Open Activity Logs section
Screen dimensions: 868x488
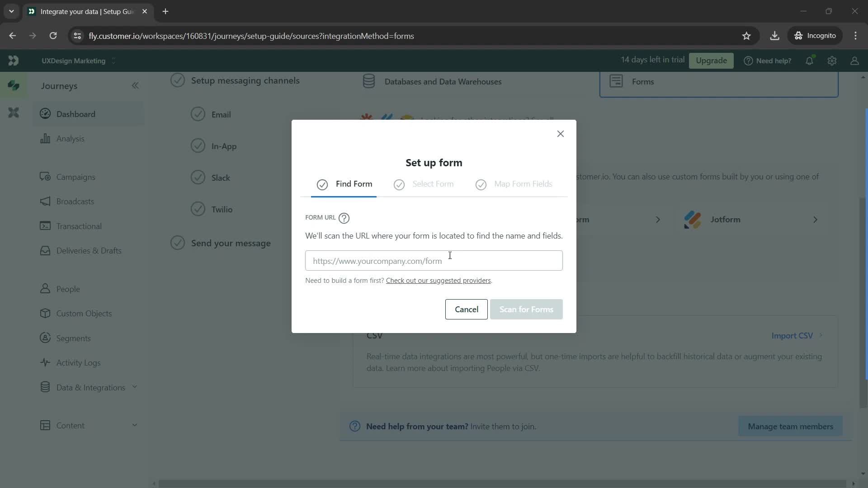78,362
